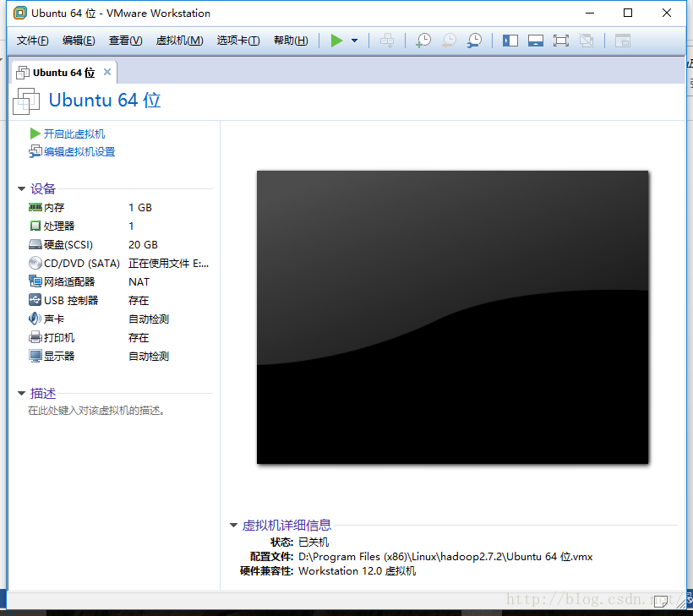Click 开启此虚拟机 to power on
Viewport: 693px width, 616px height.
coord(74,134)
